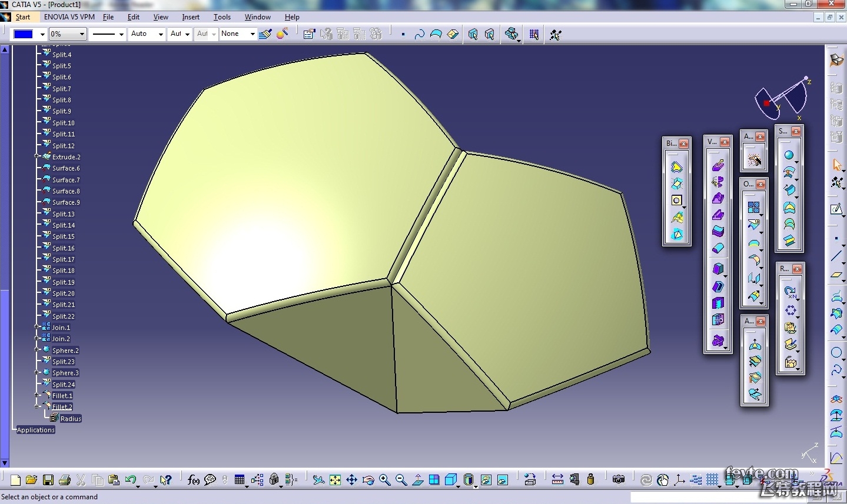Activate the Rotate view tool

(368, 480)
